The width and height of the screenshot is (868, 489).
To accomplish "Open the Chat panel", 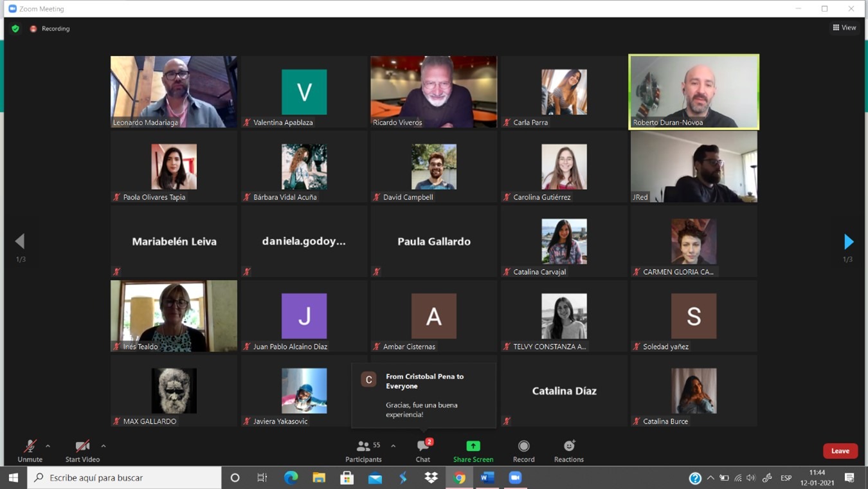I will click(x=422, y=450).
